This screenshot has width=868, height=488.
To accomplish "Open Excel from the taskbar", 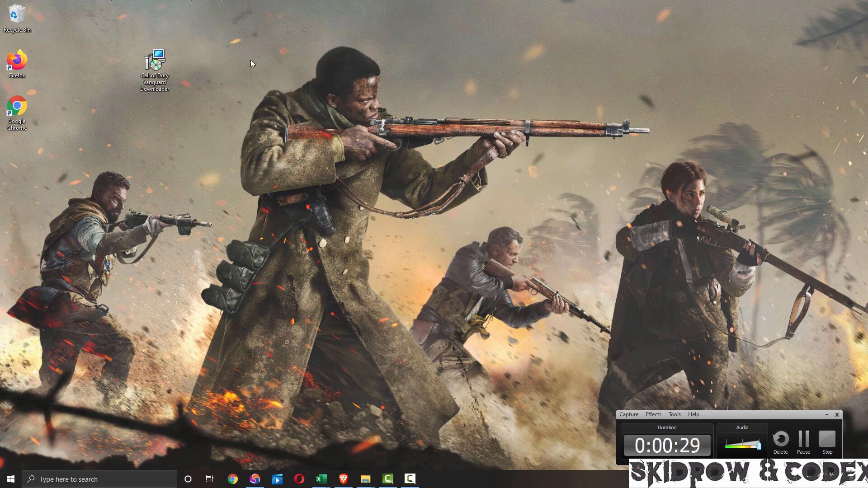I will [x=321, y=479].
